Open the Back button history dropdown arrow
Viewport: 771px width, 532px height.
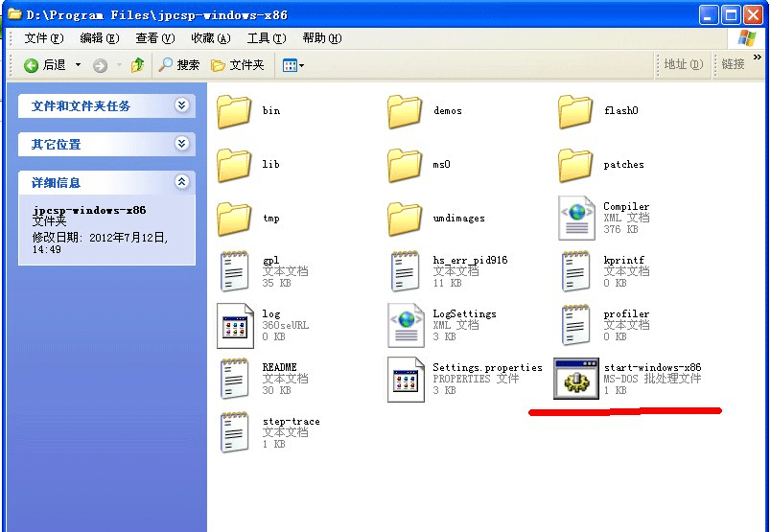(x=78, y=65)
